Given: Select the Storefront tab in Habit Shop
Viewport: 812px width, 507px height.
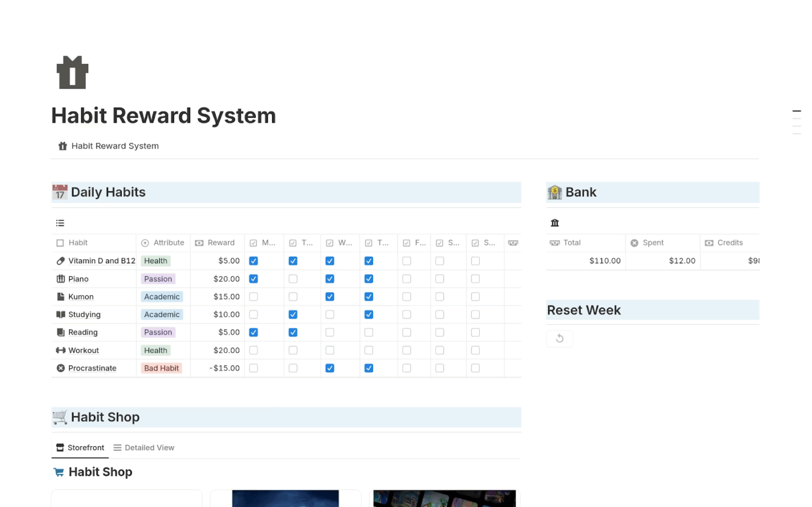Looking at the screenshot, I should 80,447.
